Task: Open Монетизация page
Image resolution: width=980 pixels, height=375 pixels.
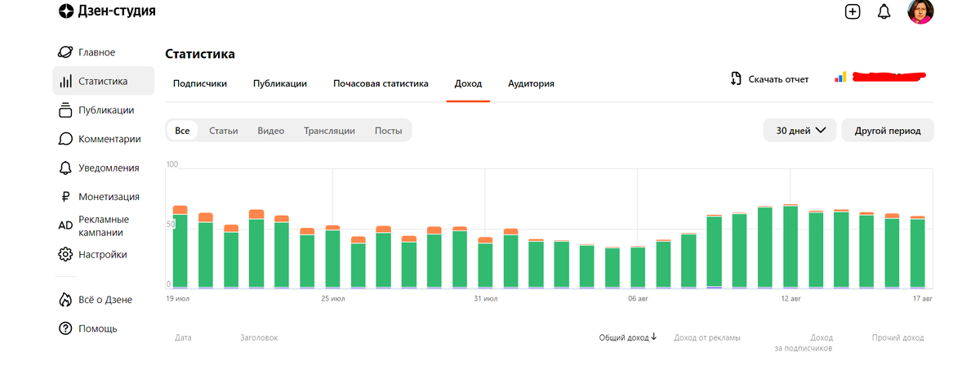Action: [x=109, y=197]
